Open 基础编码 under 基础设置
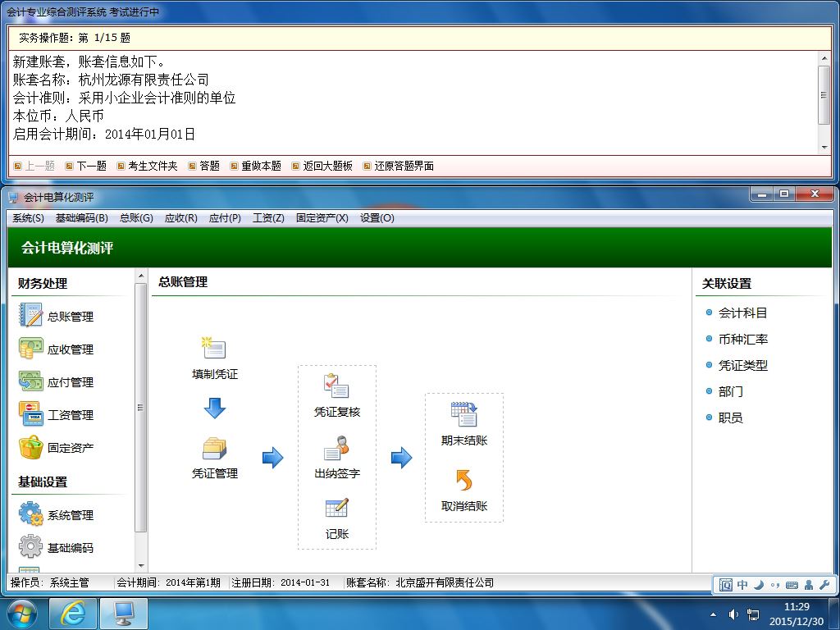This screenshot has width=840, height=630. click(x=57, y=547)
